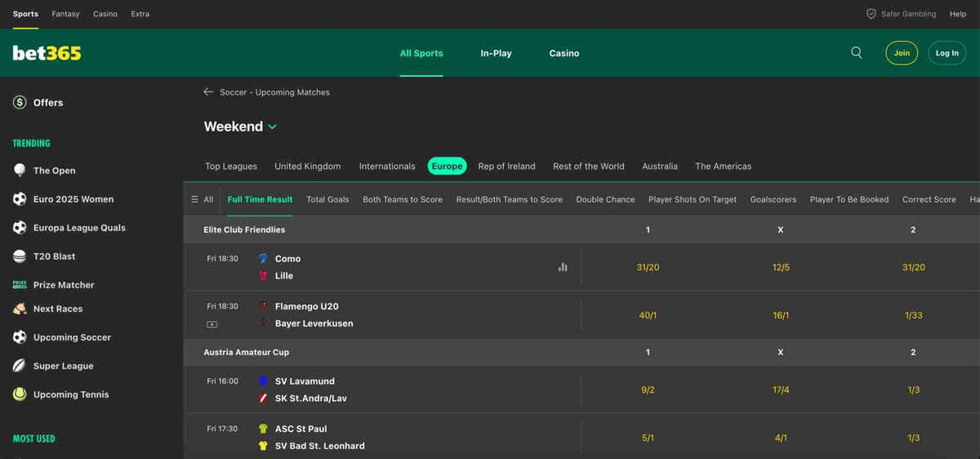Click the SK St.Andra/Lav shirt icon
980x459 pixels.
click(x=263, y=398)
